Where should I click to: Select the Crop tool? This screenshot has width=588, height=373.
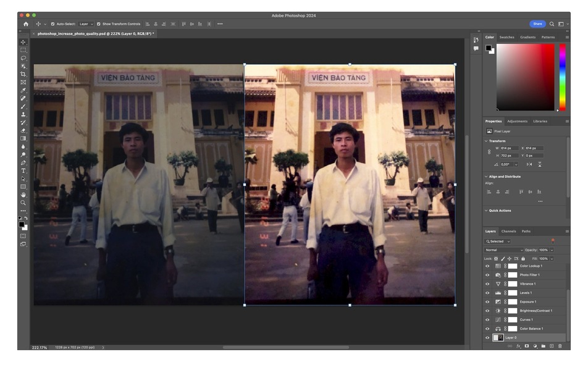point(23,74)
